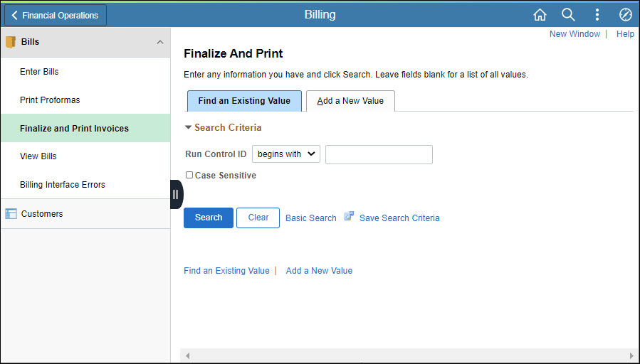Select the Find an Existing Value tab
This screenshot has height=364, width=640.
pos(244,101)
